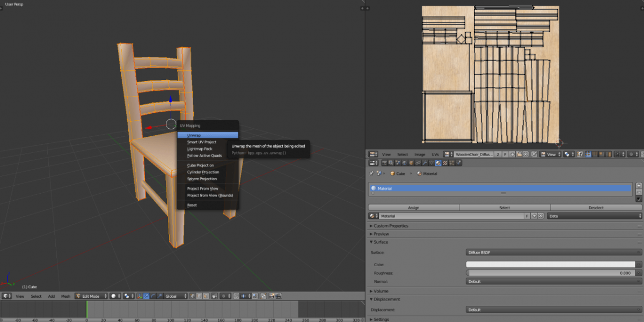Open the Texture tab in properties
The width and height of the screenshot is (644, 322).
(445, 163)
